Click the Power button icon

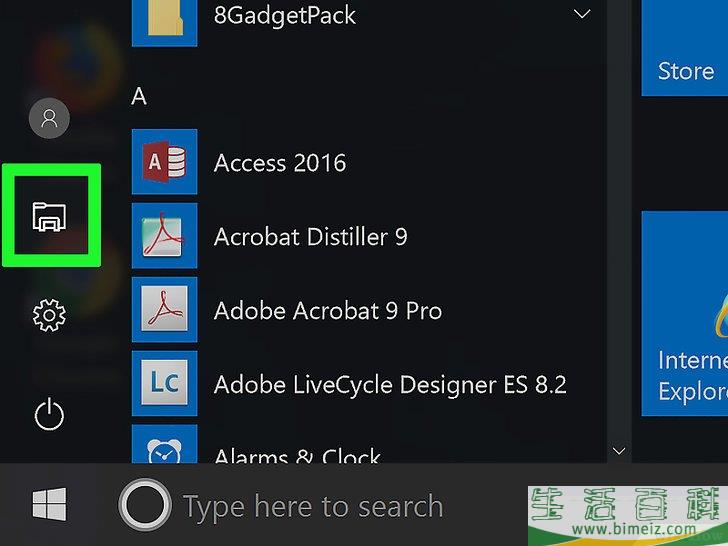pos(49,414)
